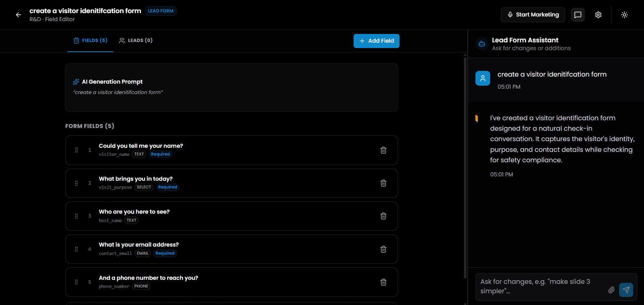This screenshot has width=644, height=305.
Task: Click the SELECT type tag on visit_purpose
Action: pos(144,187)
